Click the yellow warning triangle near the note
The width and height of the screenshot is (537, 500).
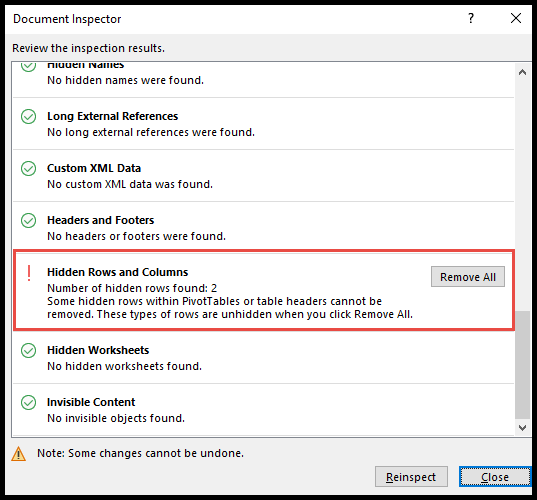coord(18,454)
